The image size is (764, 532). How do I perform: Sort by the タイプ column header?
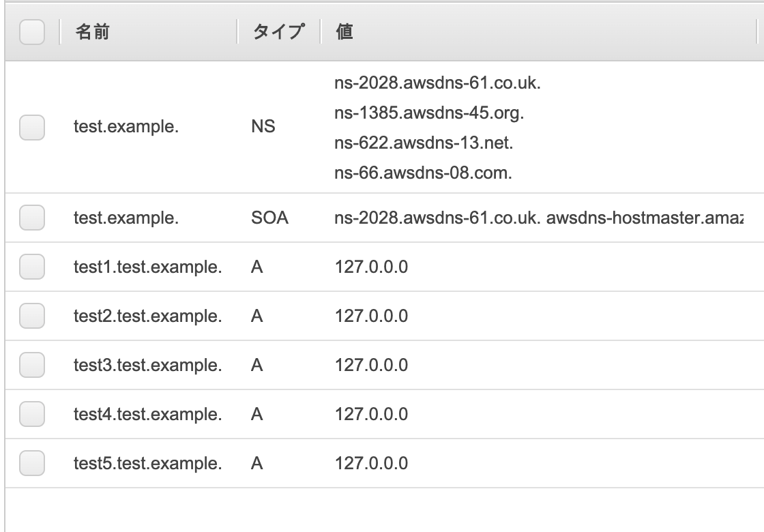click(x=279, y=31)
